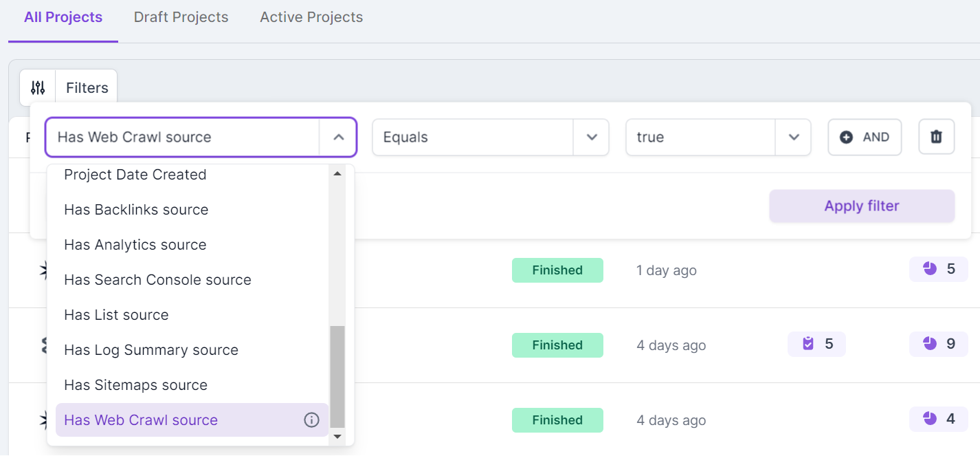Click the info icon beside Has Web Crawl source
This screenshot has width=980, height=456.
(311, 420)
